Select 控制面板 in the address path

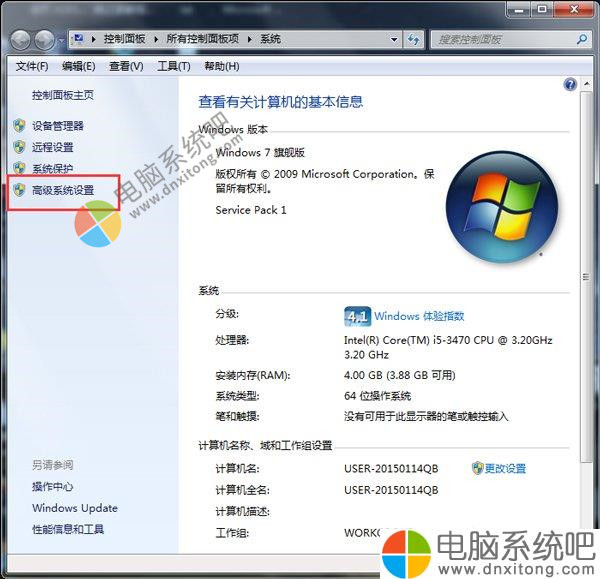124,39
